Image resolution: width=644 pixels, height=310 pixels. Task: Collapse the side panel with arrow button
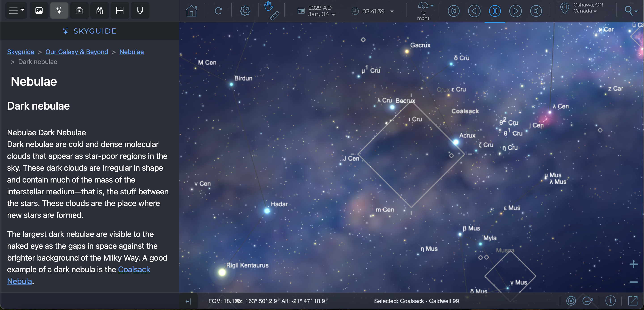(188, 301)
